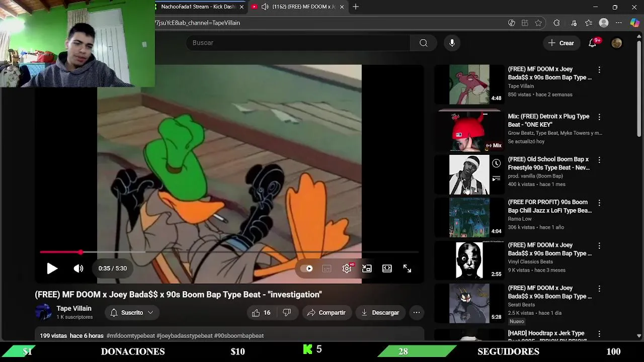Click the 0:35 / 5:30 time display

coord(113,268)
